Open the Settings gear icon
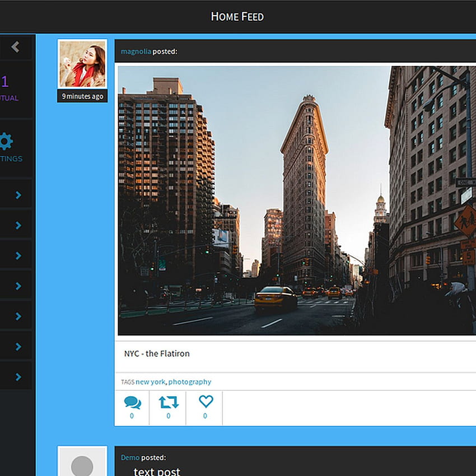Screen dimensions: 476x476 click(6, 141)
